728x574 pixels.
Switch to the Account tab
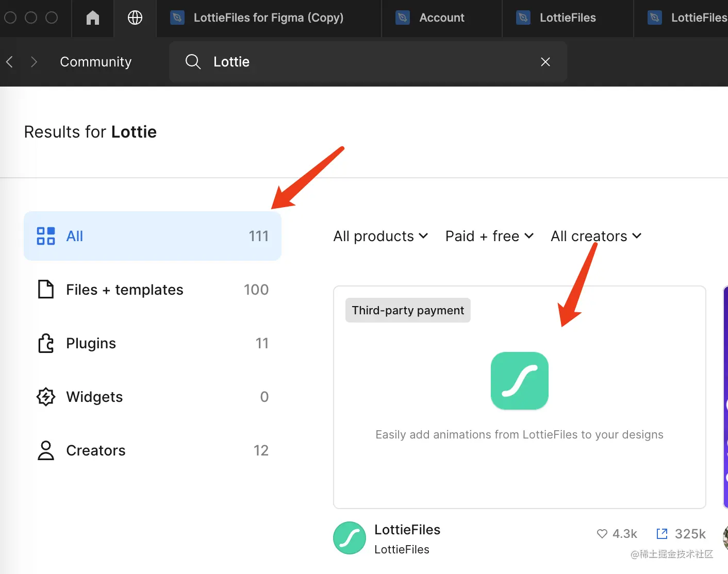pos(442,18)
